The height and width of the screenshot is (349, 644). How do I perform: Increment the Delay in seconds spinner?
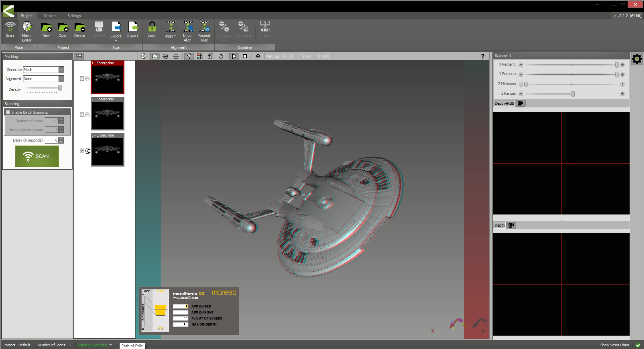point(61,139)
